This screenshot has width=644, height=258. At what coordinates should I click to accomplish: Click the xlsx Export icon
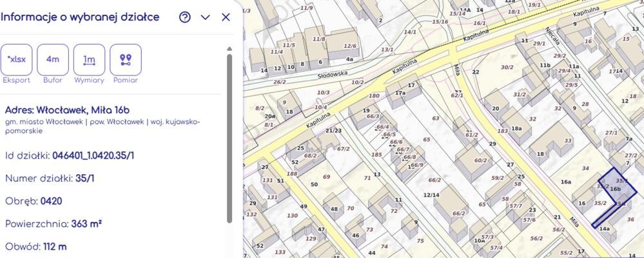16,60
